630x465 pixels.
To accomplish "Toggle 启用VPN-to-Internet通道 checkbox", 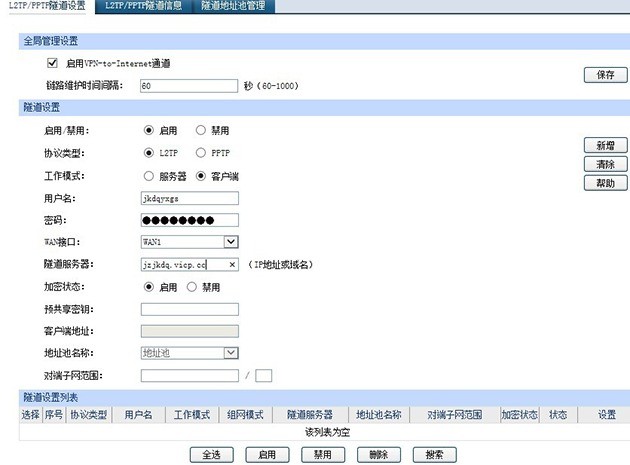I will (52, 63).
